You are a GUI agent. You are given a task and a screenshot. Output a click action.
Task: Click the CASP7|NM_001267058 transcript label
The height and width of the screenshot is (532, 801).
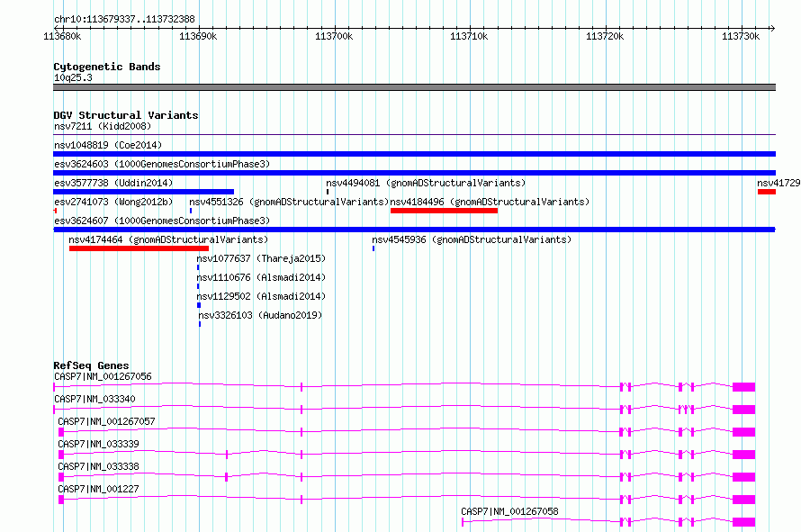(509, 511)
